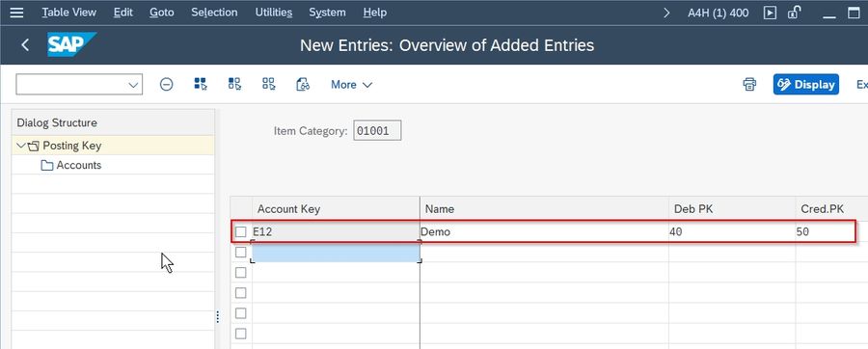Click the highlighted empty Account Key cell
This screenshot has width=868, height=349.
click(x=336, y=253)
